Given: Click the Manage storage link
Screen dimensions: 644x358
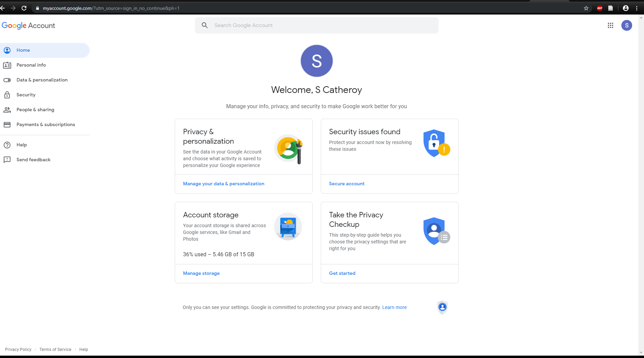Looking at the screenshot, I should coord(201,273).
